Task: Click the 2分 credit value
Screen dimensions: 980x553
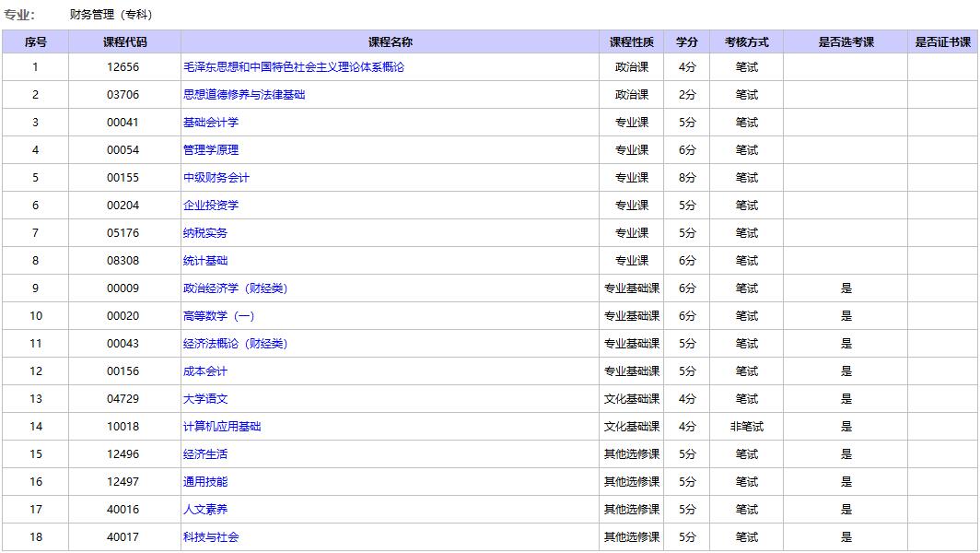Action: click(x=687, y=94)
